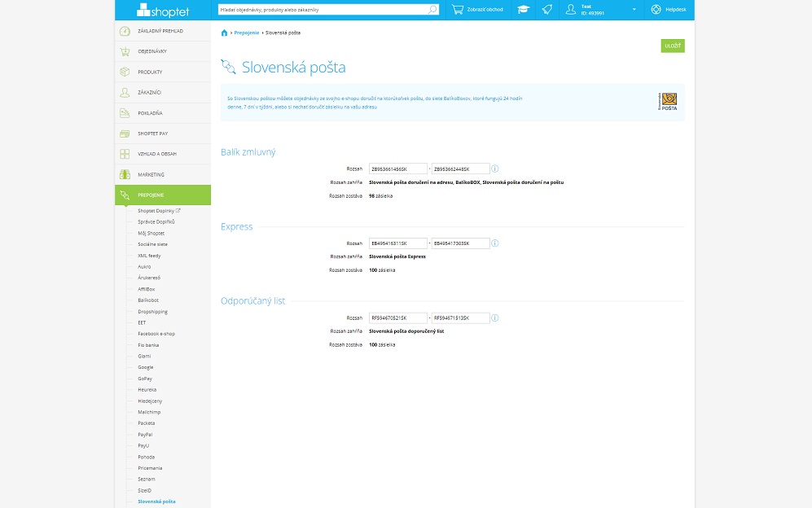Click the user profile icon
Image resolution: width=812 pixels, height=508 pixels.
click(571, 9)
